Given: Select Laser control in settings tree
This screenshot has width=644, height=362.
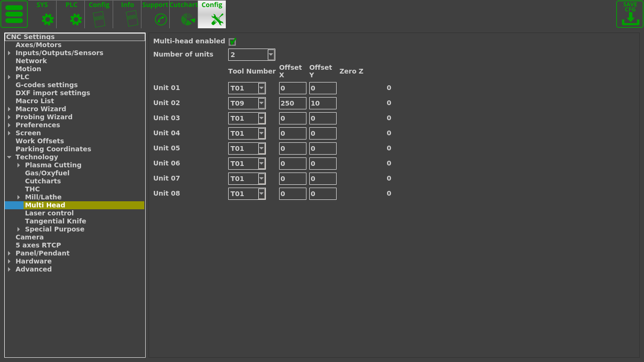Looking at the screenshot, I should [x=49, y=213].
